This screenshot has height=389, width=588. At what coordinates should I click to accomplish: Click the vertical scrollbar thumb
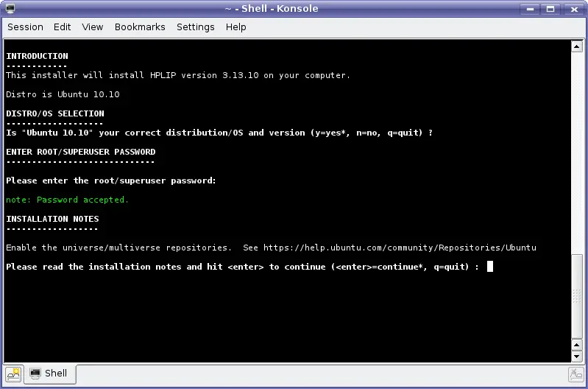pos(576,297)
